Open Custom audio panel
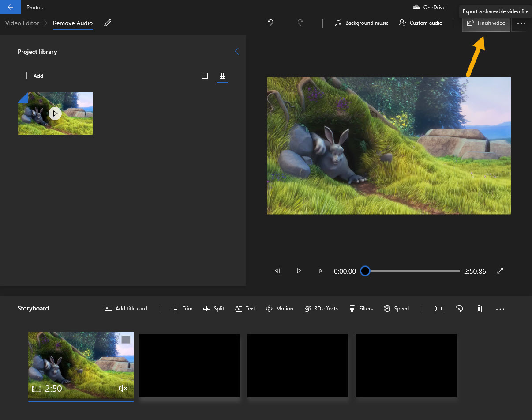 (x=421, y=23)
